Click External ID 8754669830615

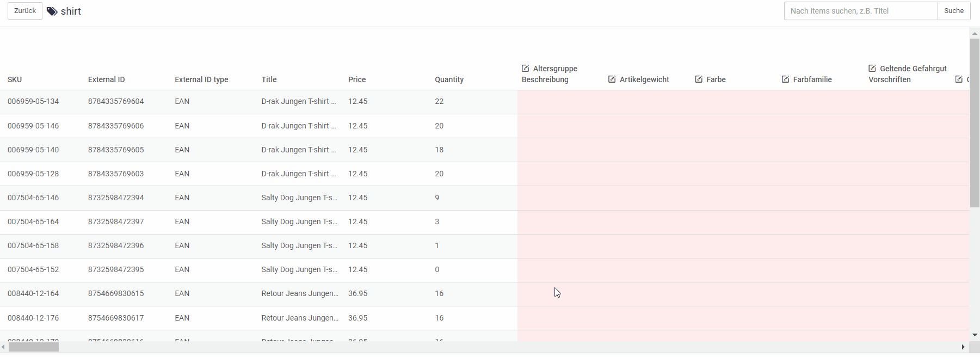[116, 293]
